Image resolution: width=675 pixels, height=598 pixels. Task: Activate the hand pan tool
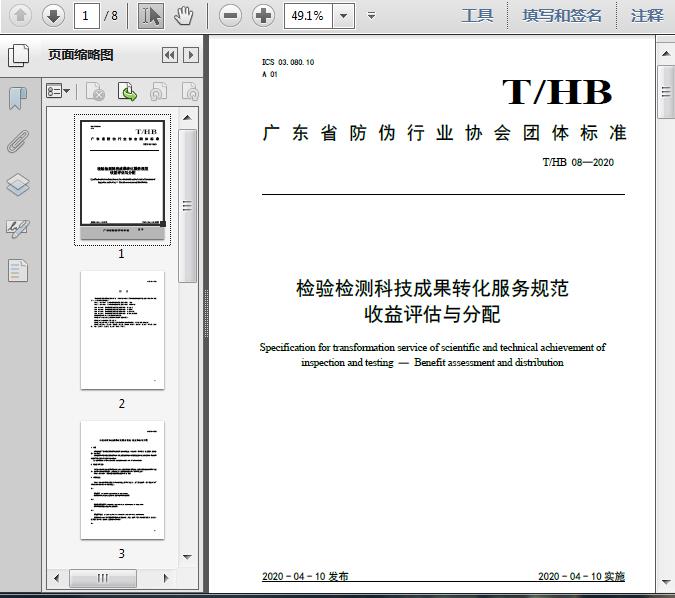point(183,15)
